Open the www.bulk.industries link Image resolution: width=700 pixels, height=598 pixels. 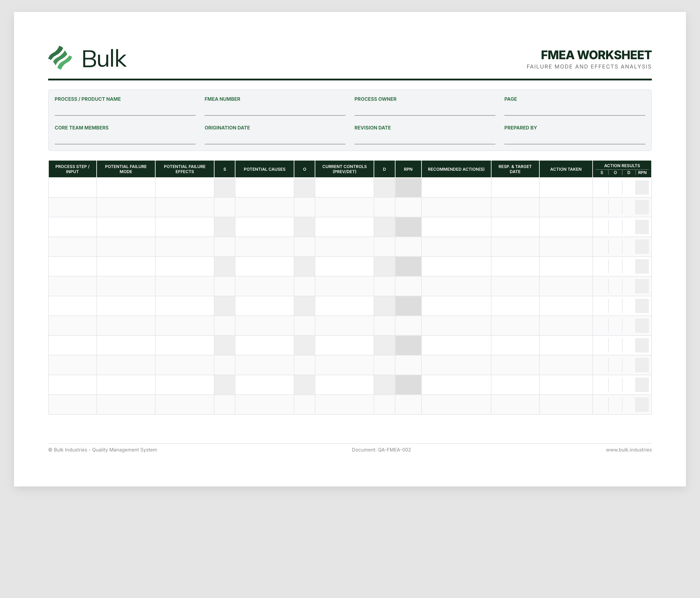coord(629,450)
